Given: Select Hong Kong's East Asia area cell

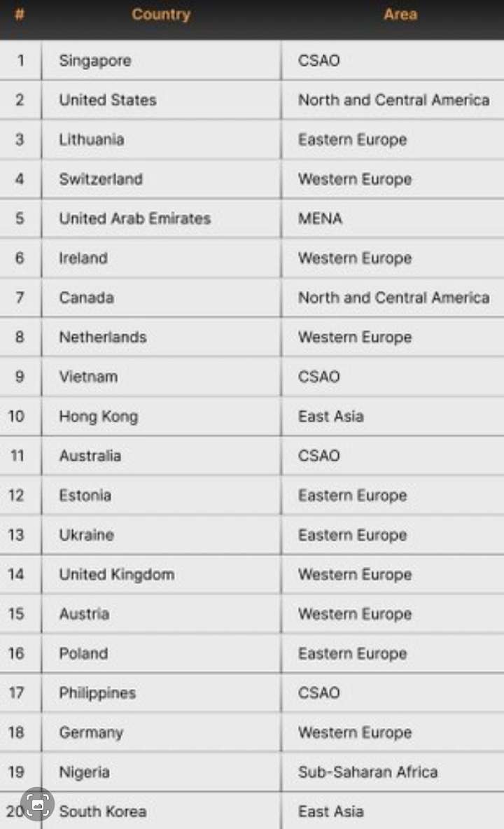Looking at the screenshot, I should 330,417.
